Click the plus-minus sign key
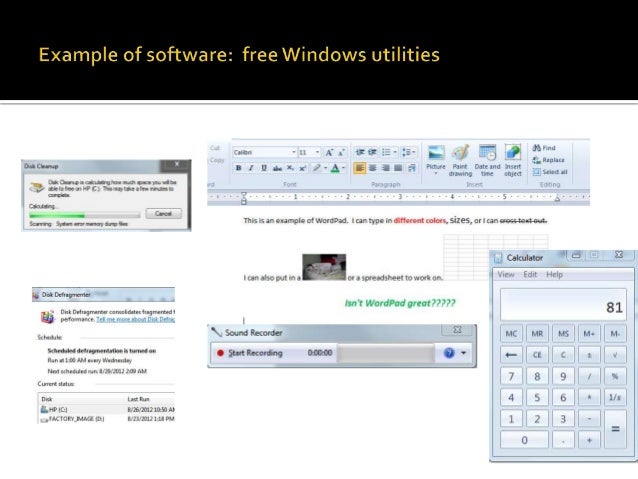 (x=589, y=355)
